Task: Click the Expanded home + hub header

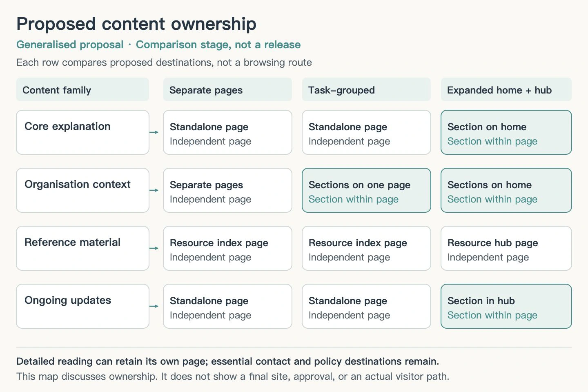Action: [506, 90]
